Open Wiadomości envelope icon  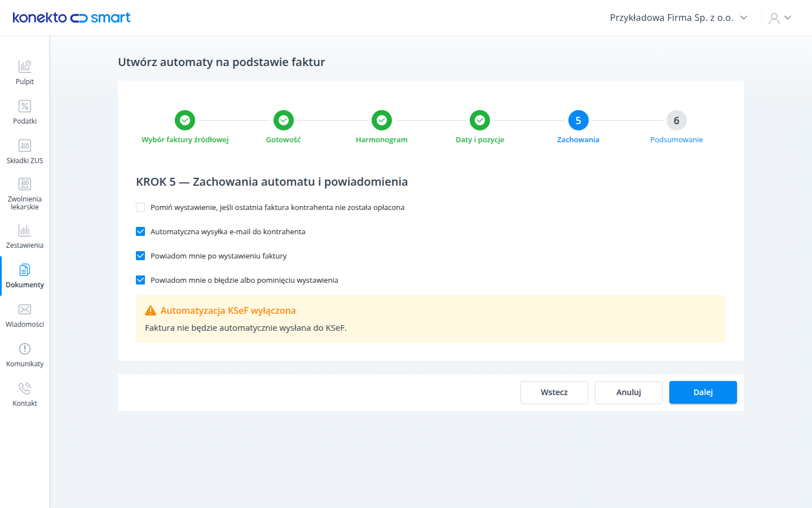click(25, 309)
